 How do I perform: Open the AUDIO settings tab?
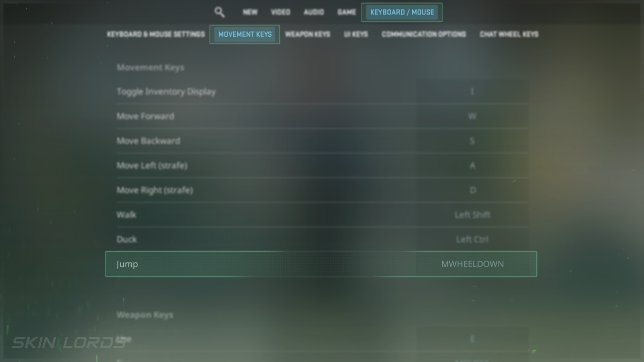[x=313, y=12]
